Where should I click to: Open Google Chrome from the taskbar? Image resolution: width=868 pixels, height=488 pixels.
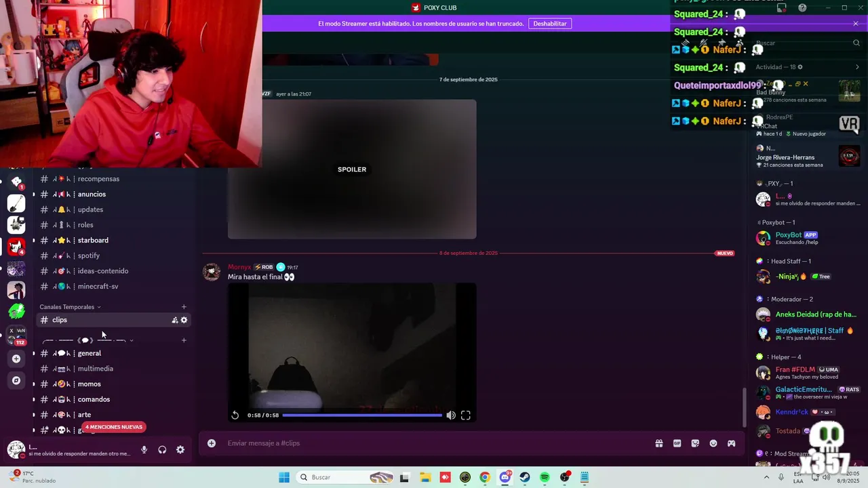(x=485, y=477)
